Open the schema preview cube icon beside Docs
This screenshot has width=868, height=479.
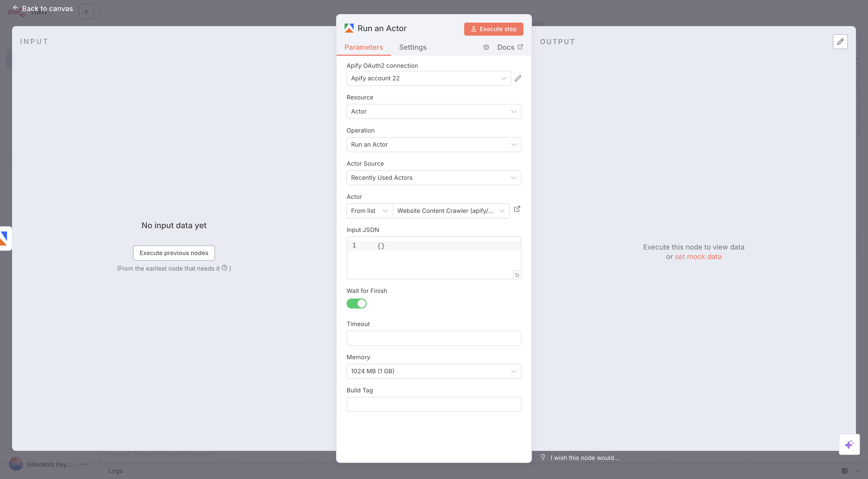coord(486,47)
